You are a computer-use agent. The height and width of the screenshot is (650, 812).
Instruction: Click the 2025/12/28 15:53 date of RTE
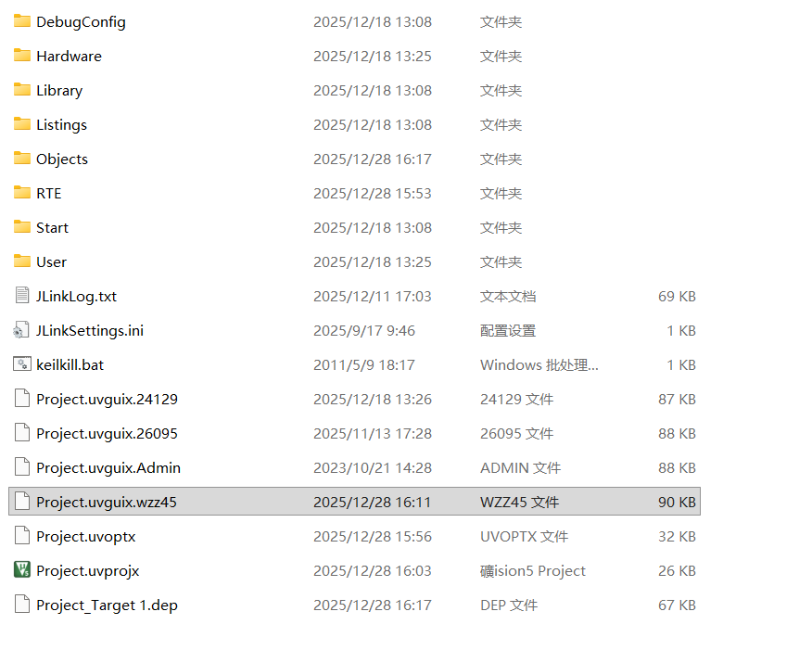pos(373,193)
